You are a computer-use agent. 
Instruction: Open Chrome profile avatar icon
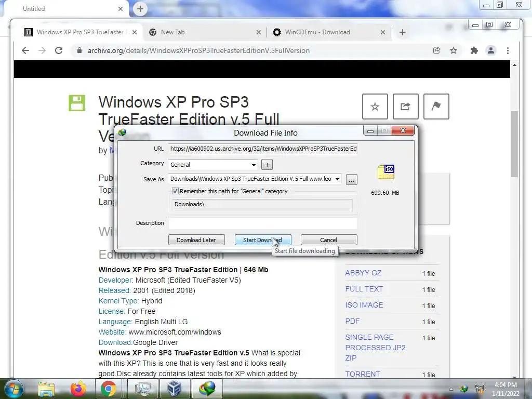tap(491, 50)
